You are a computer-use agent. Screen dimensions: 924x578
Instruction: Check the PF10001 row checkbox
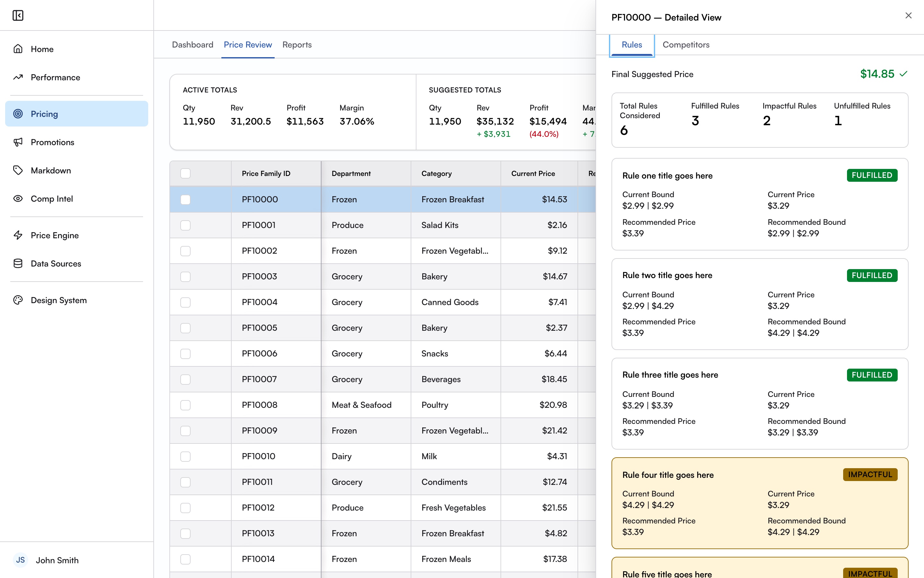click(185, 225)
